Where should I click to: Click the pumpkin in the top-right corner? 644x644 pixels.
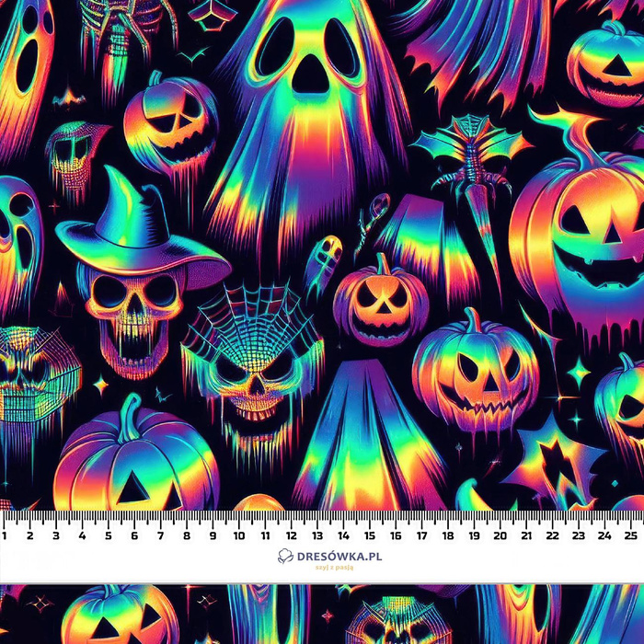click(605, 64)
